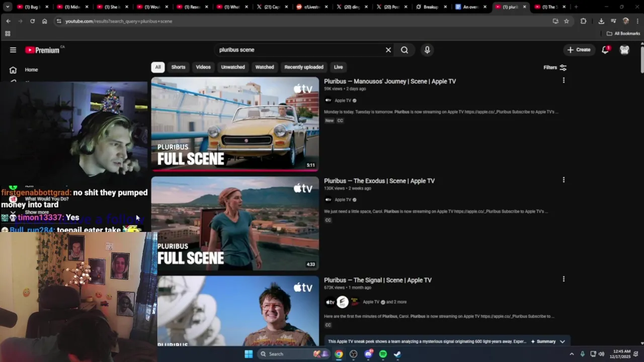Select the Videos filter chip

click(x=203, y=67)
